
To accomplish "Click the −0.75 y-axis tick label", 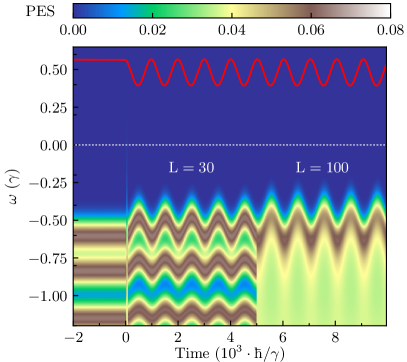I will coord(49,258).
